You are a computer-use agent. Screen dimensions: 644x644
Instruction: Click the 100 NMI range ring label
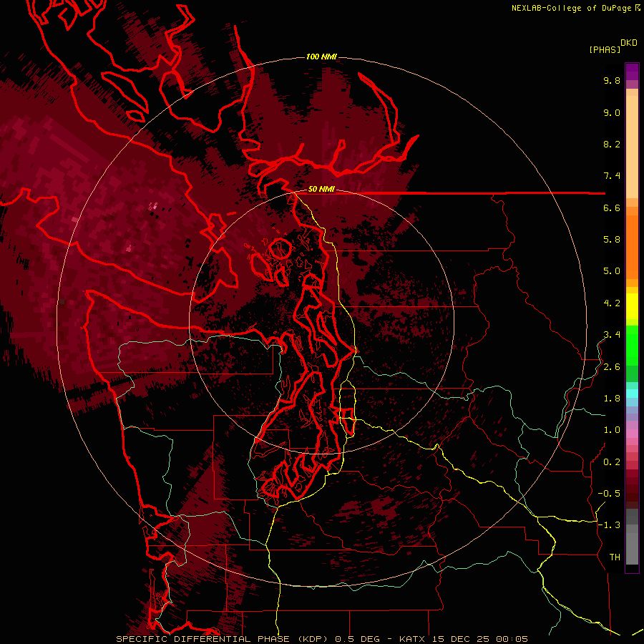pos(321,57)
